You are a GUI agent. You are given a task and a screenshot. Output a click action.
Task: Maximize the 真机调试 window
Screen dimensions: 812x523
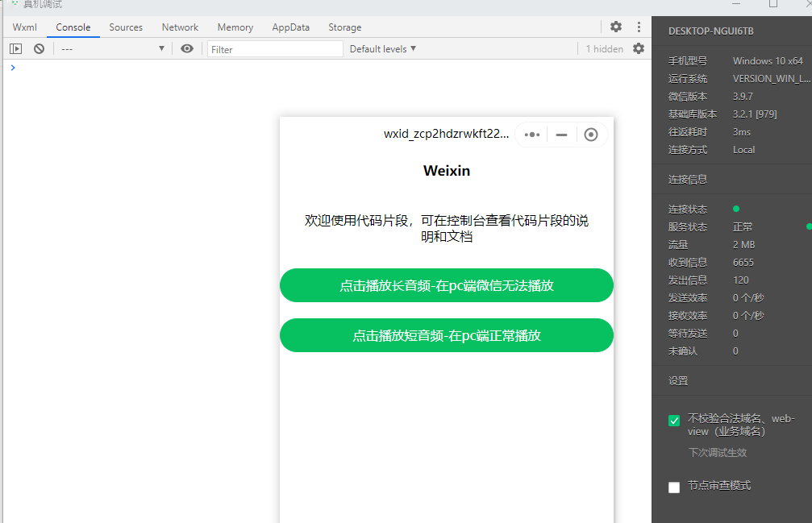tap(772, 3)
